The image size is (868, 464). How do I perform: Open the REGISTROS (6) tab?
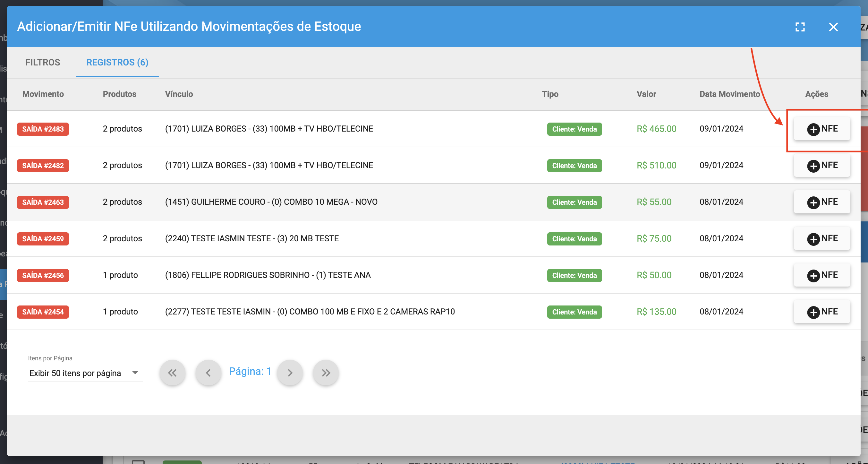tap(117, 62)
